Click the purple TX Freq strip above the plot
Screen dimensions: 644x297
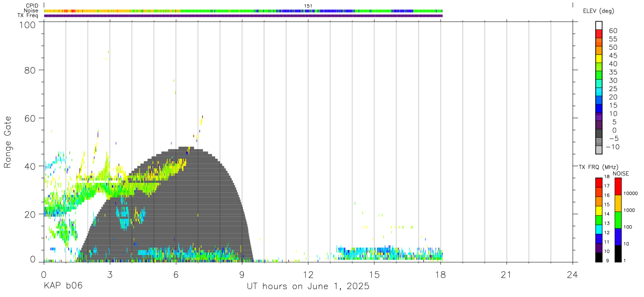(x=243, y=16)
